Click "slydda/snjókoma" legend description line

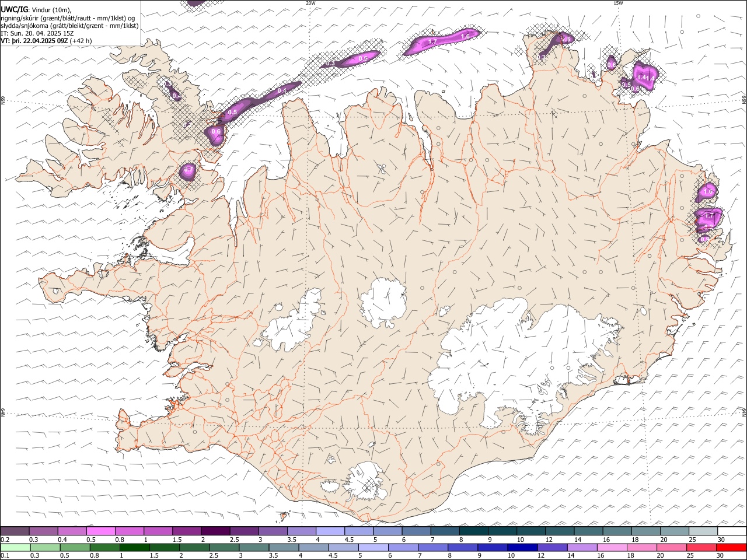coord(70,26)
